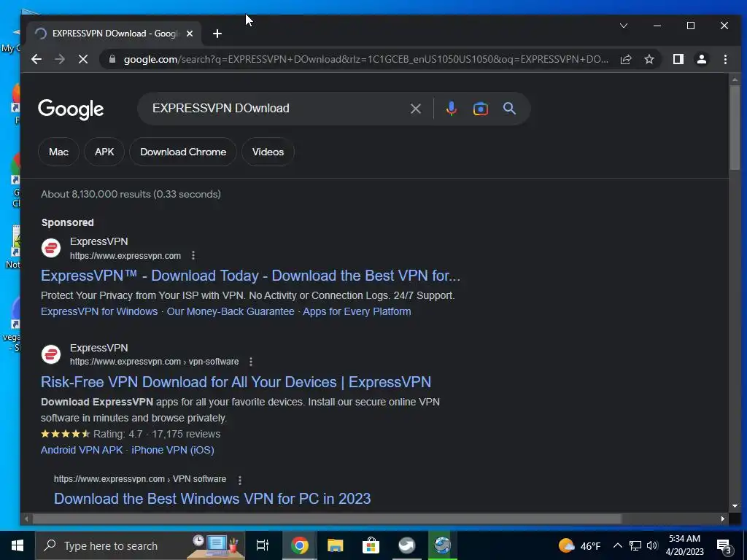The height and width of the screenshot is (560, 747).
Task: Go back using the browser back arrow
Action: (36, 59)
